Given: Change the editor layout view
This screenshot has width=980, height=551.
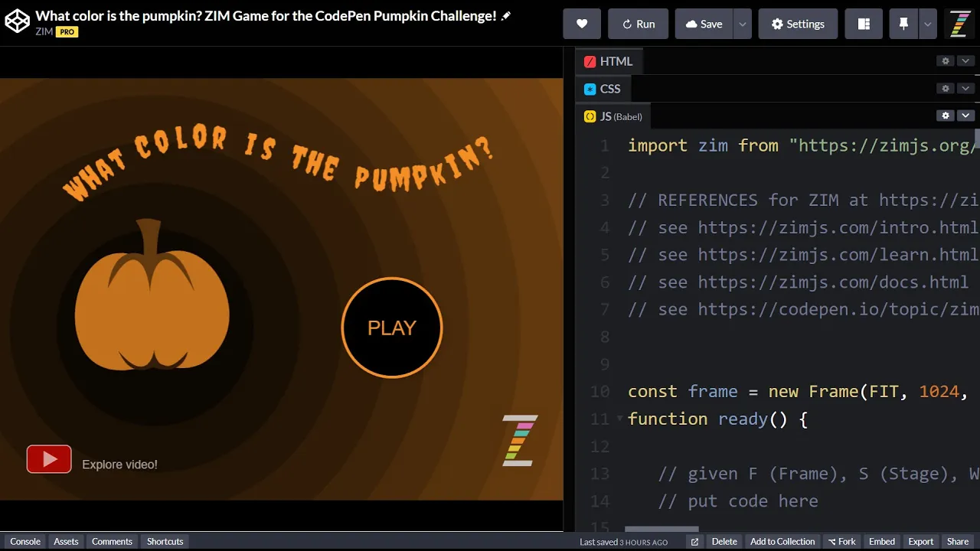Looking at the screenshot, I should click(x=864, y=24).
